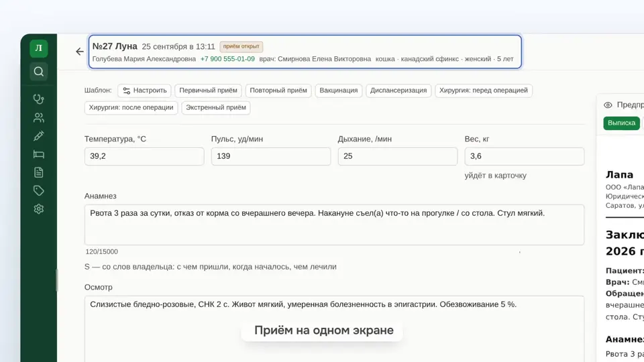
Task: Open settings via gear sidebar icon
Action: pyautogui.click(x=39, y=209)
